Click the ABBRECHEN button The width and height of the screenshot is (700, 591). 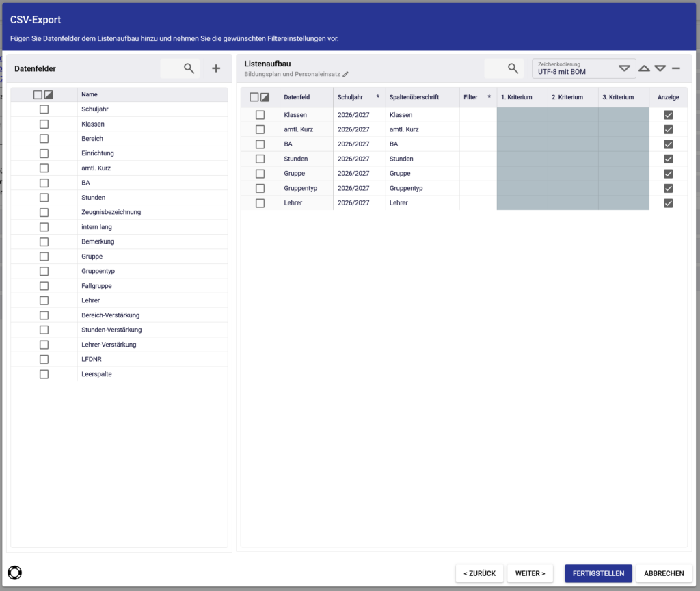click(x=664, y=573)
